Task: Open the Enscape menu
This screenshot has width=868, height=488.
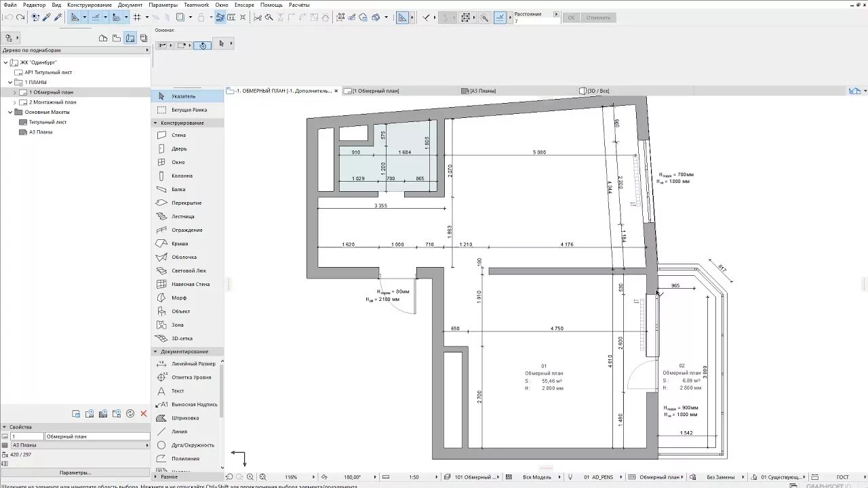Action: click(x=244, y=5)
